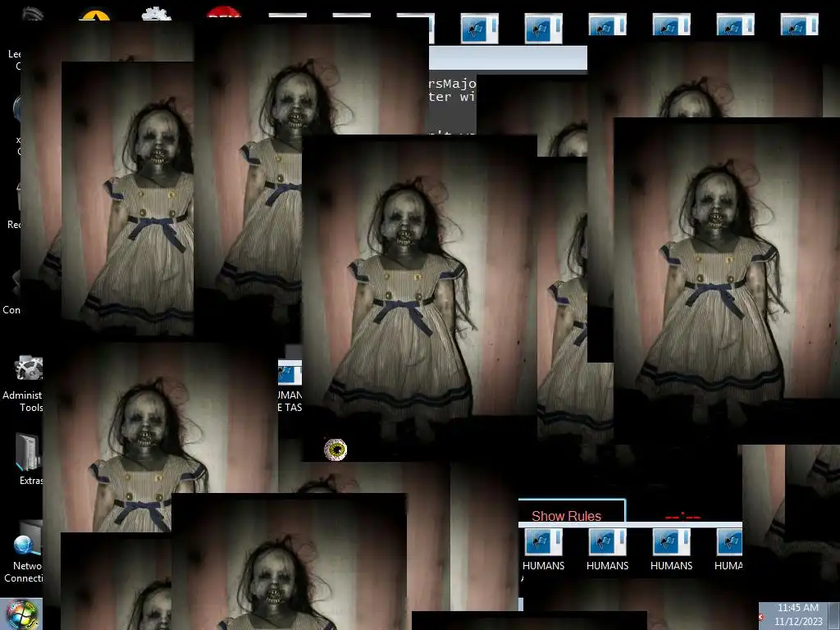Select the red circular icon in the top row
Image resolution: width=840 pixels, height=630 pixels.
224,13
